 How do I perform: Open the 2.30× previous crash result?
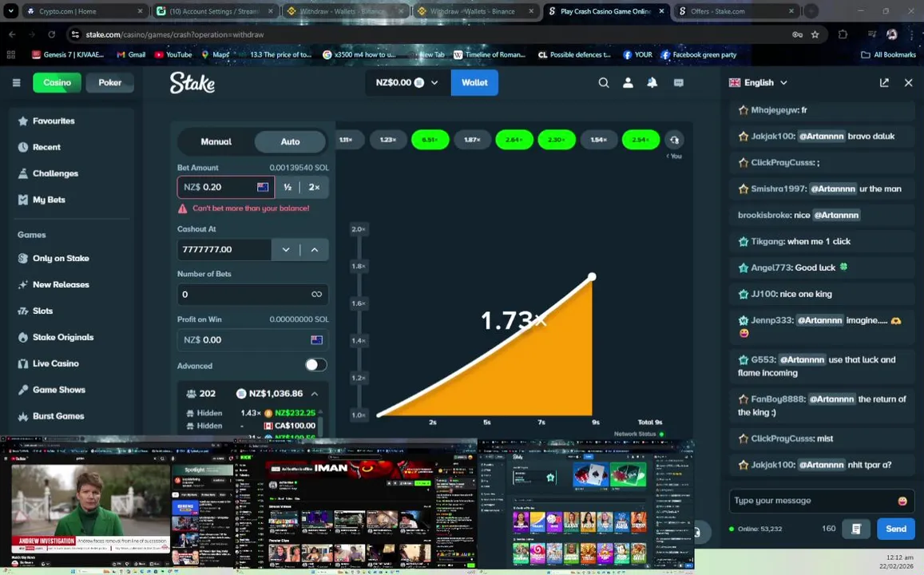[x=557, y=141]
